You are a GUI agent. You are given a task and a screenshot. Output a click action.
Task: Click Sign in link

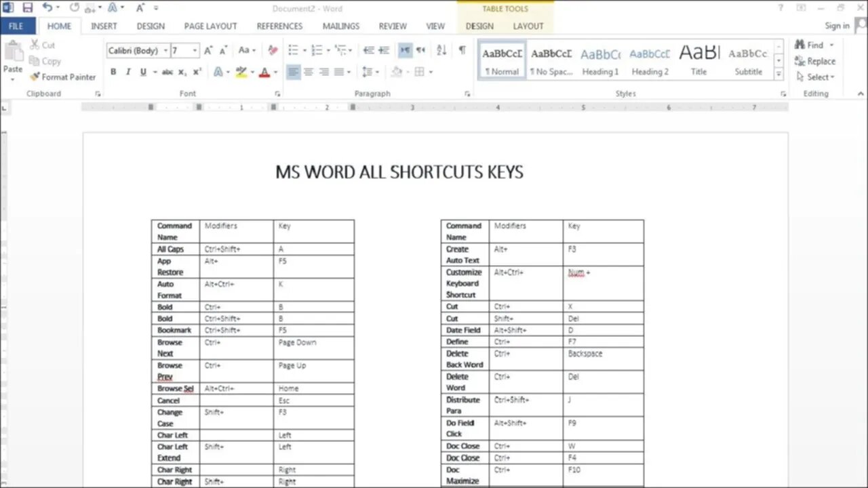837,26
